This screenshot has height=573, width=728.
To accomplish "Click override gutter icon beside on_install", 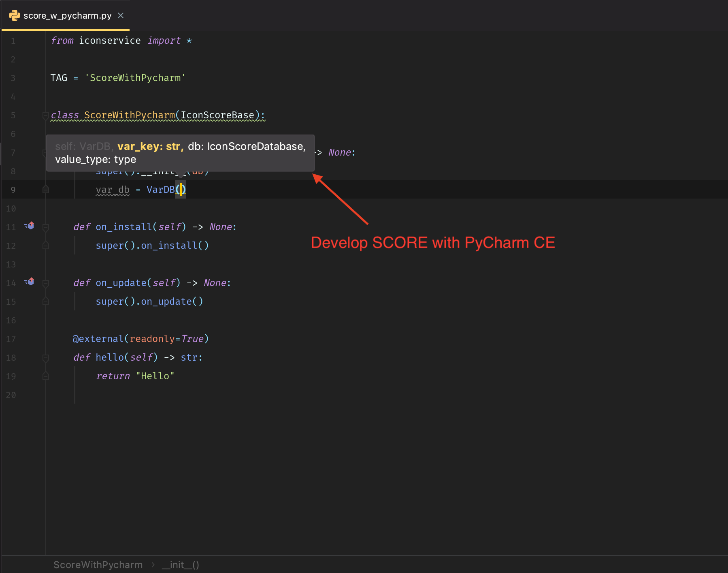I will [x=30, y=226].
